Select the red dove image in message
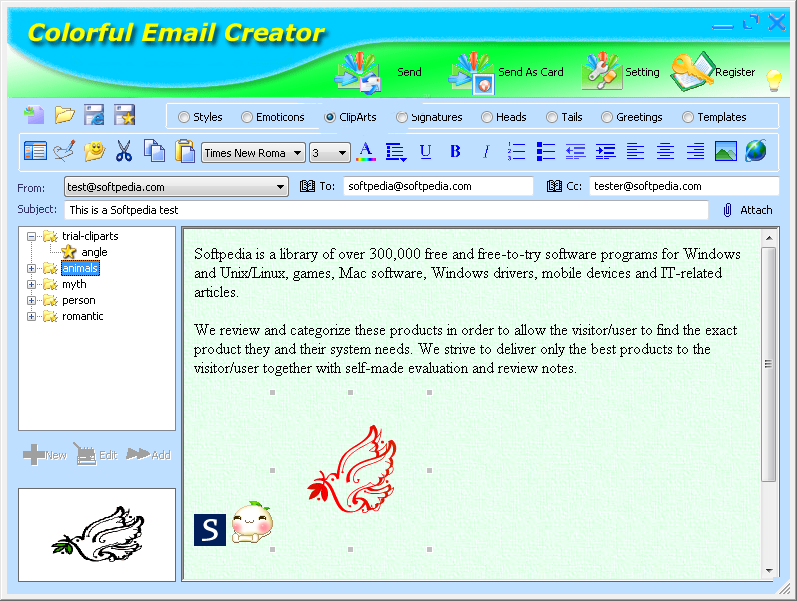 352,470
